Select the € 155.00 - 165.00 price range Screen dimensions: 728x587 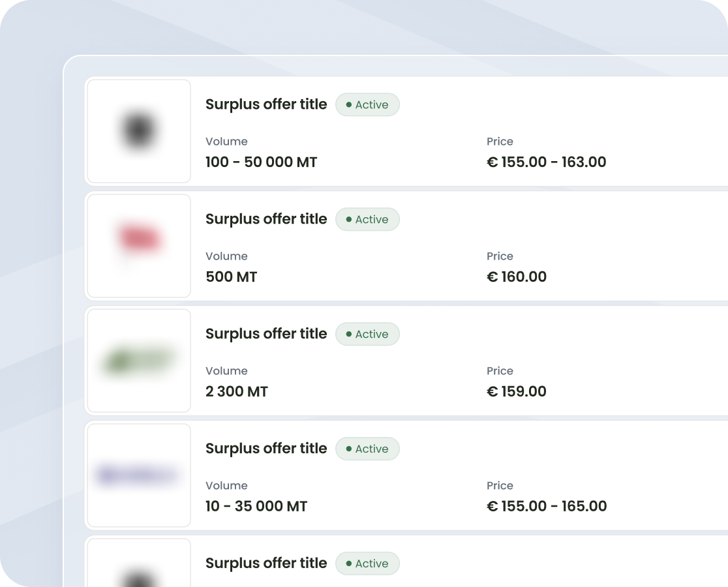(547, 507)
